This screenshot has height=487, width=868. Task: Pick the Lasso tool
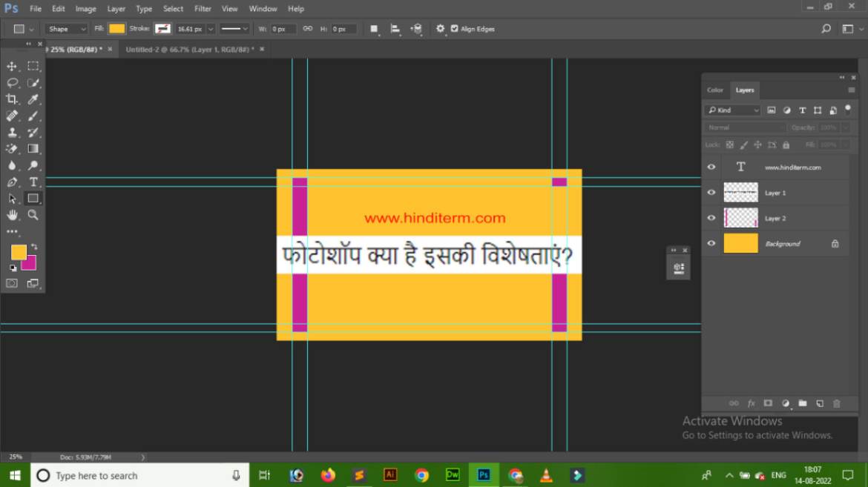click(11, 83)
